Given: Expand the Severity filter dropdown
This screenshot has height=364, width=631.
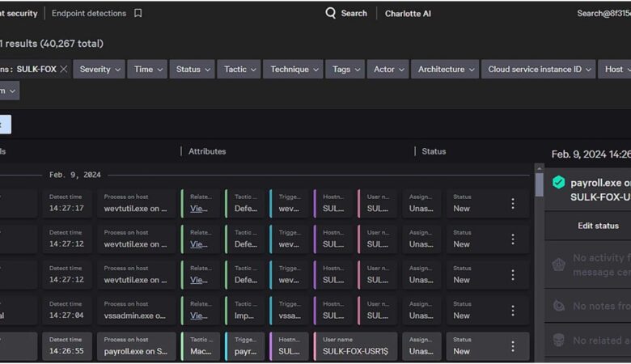Looking at the screenshot, I should (x=101, y=70).
